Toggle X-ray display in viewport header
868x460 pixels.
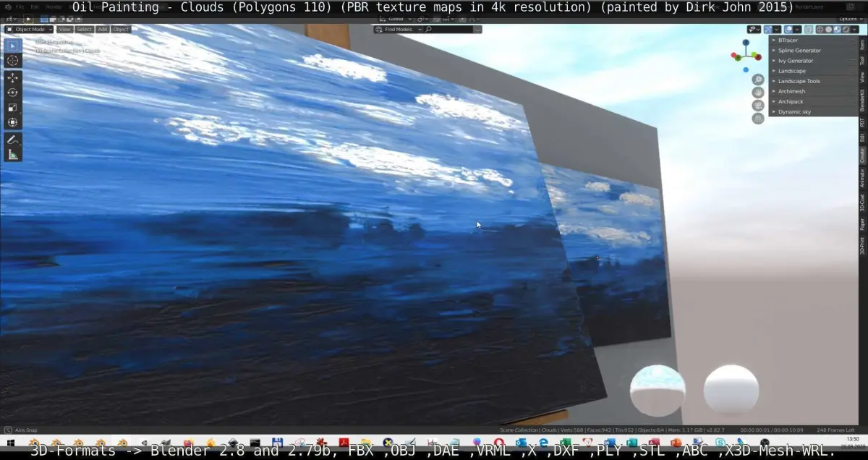pos(809,30)
